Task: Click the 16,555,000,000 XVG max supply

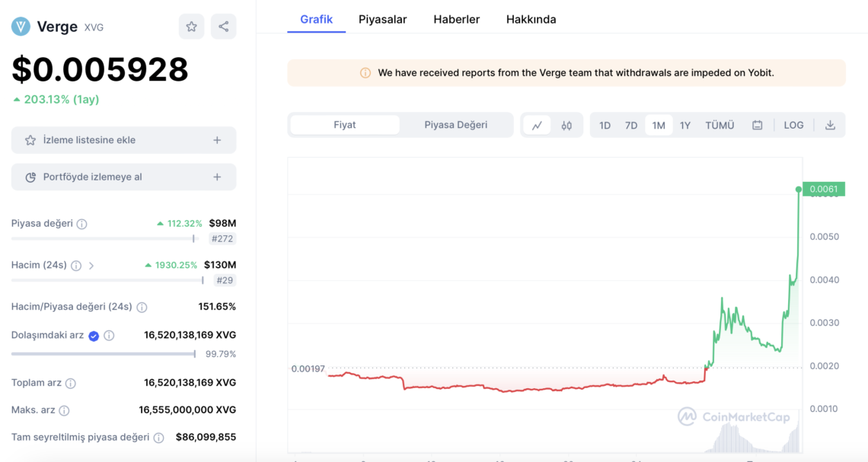Action: 187,410
